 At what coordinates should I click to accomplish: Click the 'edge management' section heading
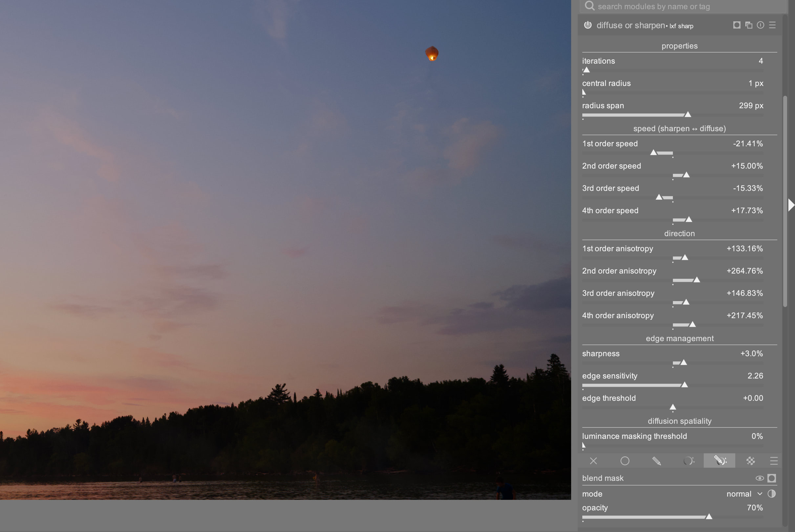click(x=679, y=338)
